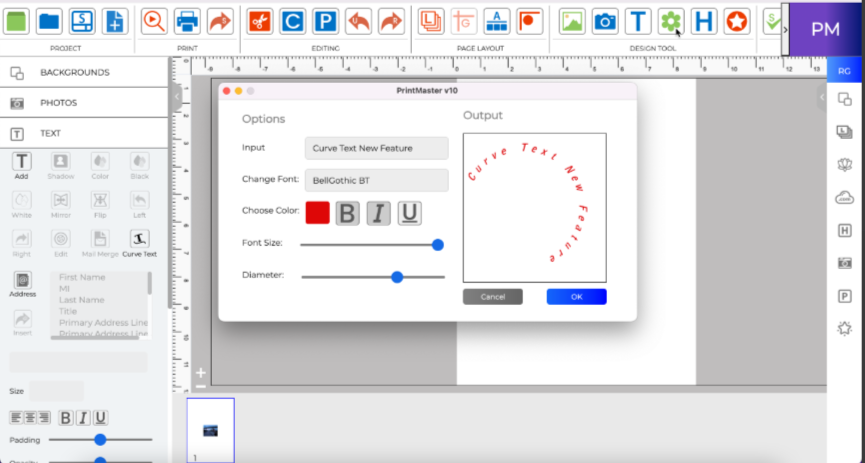Viewport: 865px width, 463px height.
Task: Toggle Underline in the left text panel
Action: coord(100,418)
